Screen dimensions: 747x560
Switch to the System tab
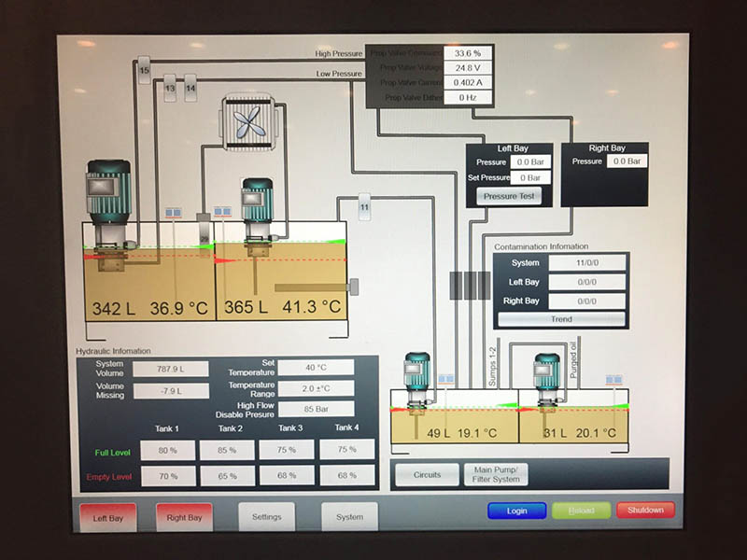349,517
